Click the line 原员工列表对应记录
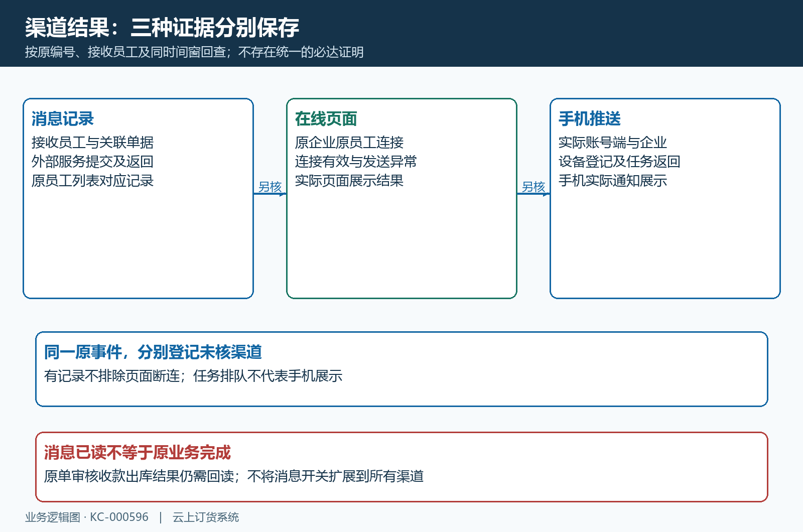 click(92, 181)
